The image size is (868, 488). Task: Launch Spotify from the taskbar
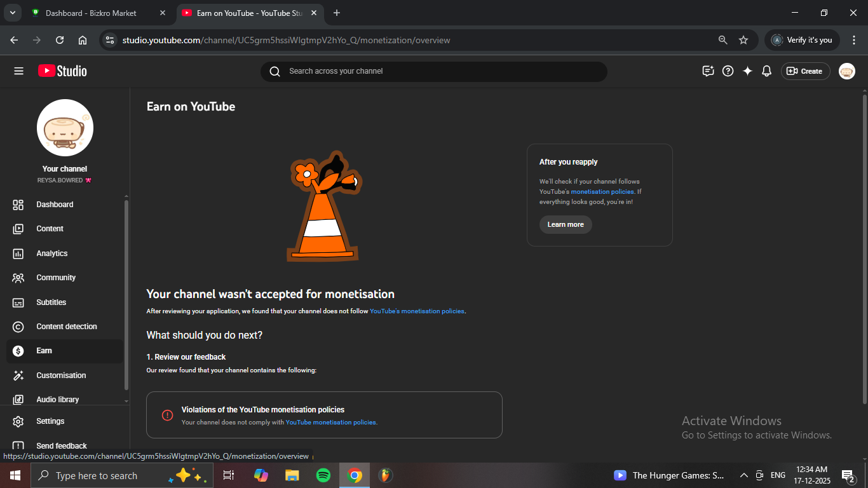(323, 475)
